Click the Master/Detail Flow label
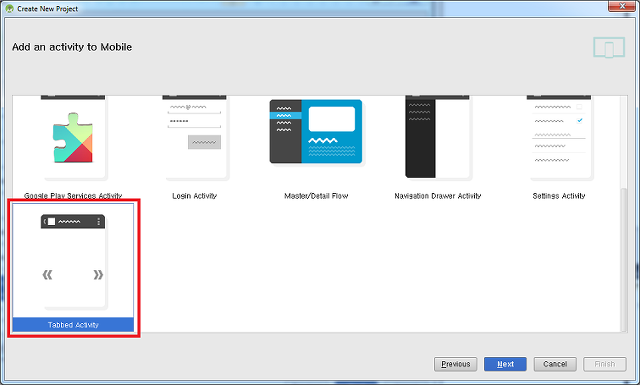This screenshot has width=640, height=385. (x=316, y=196)
